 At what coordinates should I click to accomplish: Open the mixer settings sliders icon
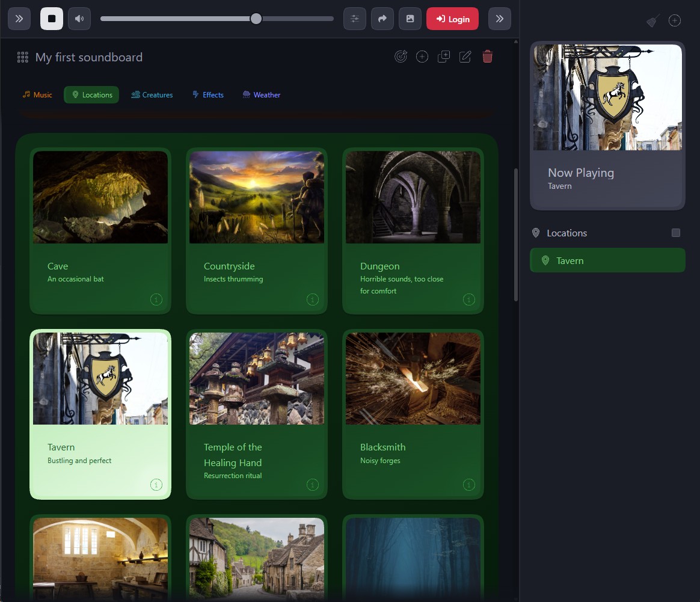pyautogui.click(x=355, y=19)
